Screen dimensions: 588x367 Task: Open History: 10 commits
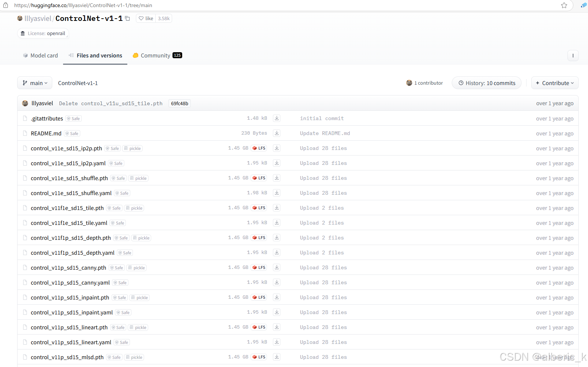click(x=487, y=83)
